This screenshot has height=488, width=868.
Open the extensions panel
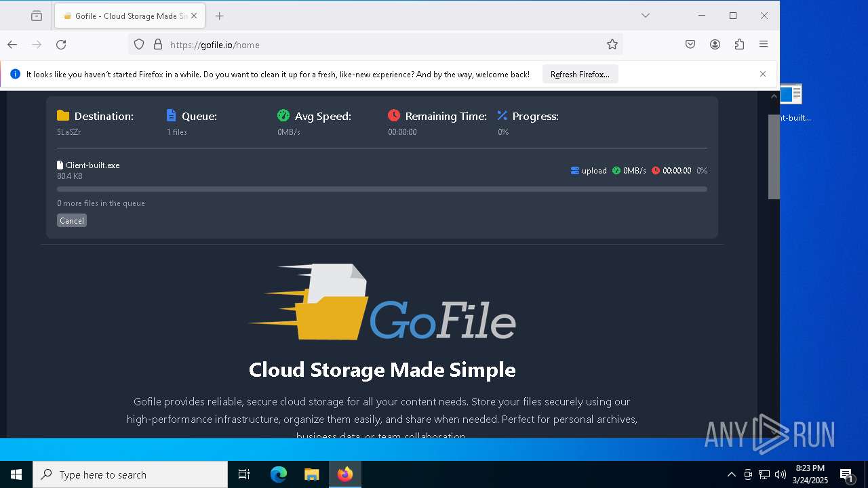coord(739,45)
